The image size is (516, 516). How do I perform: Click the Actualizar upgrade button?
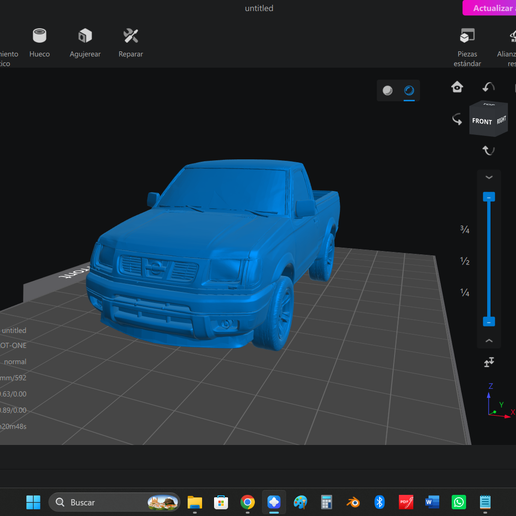tap(489, 8)
